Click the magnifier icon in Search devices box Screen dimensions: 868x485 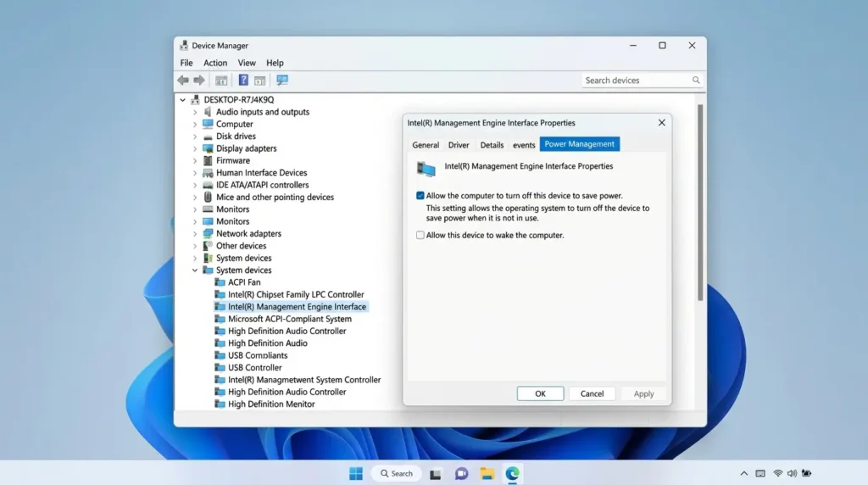coord(696,81)
